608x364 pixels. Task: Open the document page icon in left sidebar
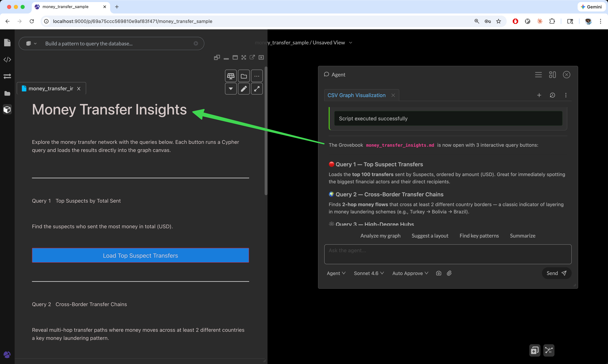coord(7,43)
